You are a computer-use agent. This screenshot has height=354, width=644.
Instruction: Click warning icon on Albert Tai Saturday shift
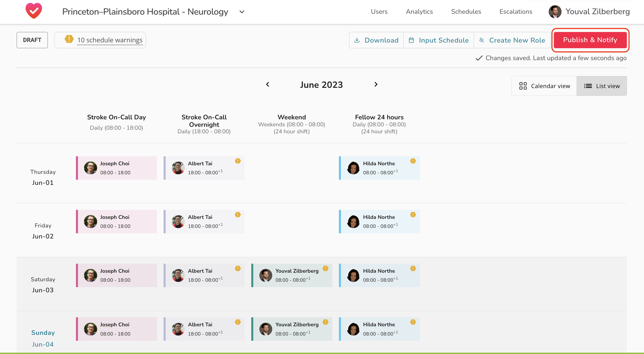tap(238, 268)
